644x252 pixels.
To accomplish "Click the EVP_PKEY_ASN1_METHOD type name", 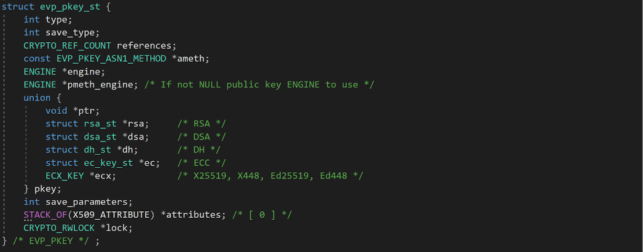I will click(x=111, y=59).
